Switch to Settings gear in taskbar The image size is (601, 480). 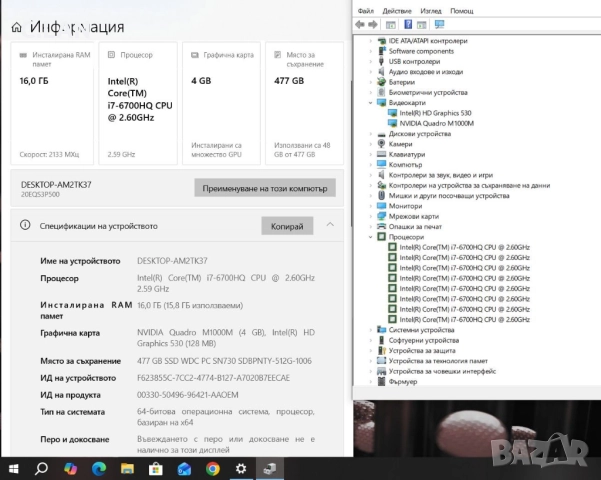click(x=241, y=468)
